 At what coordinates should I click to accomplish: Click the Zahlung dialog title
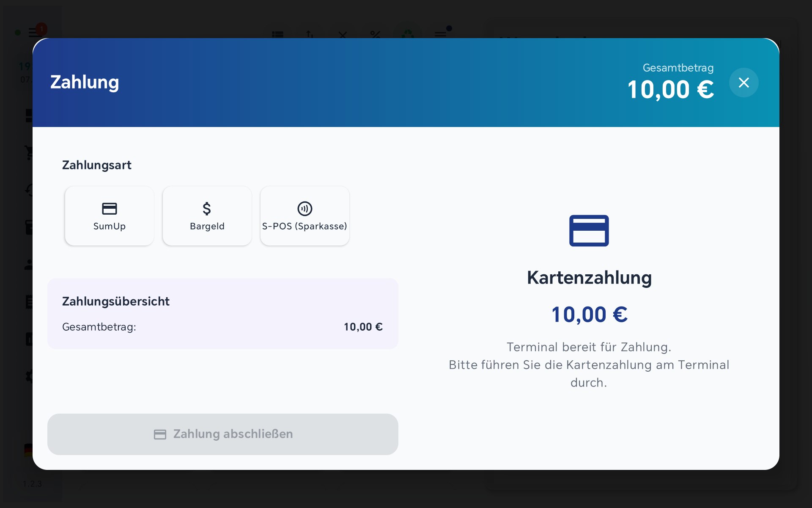click(x=85, y=82)
